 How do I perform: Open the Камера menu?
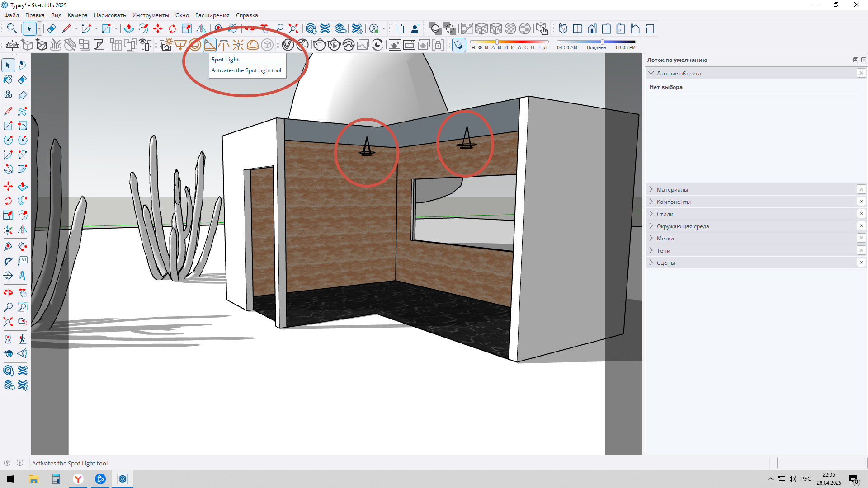[78, 15]
